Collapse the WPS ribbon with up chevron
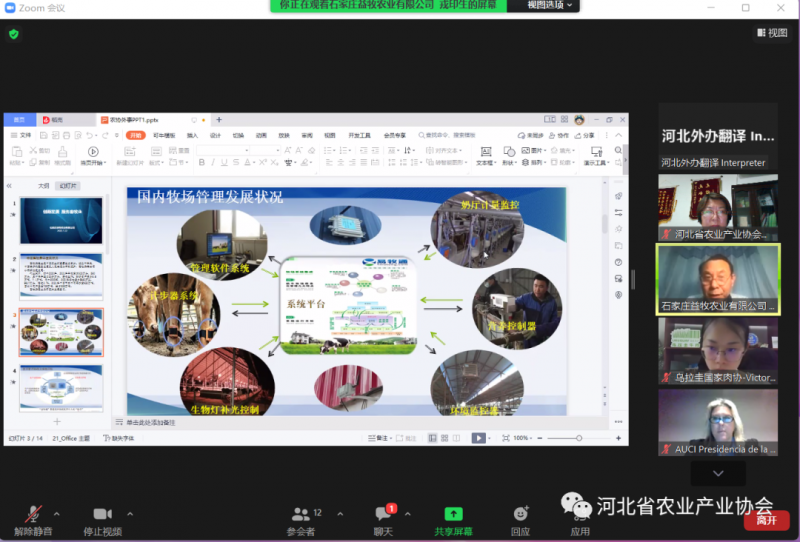 618,135
